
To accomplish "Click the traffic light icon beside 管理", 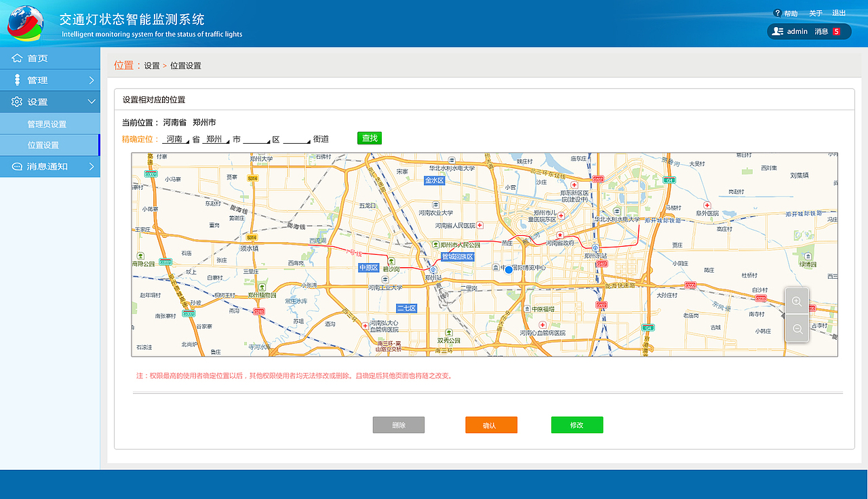I will point(17,80).
